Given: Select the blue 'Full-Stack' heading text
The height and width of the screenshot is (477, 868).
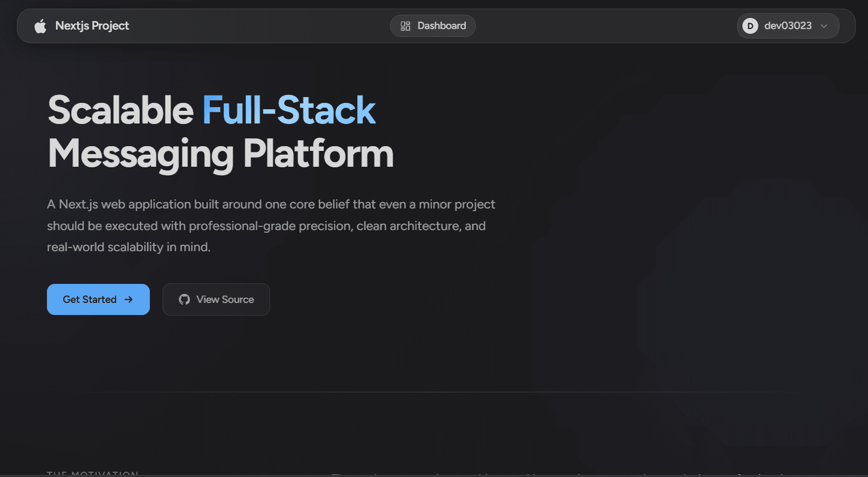Looking at the screenshot, I should coord(289,110).
